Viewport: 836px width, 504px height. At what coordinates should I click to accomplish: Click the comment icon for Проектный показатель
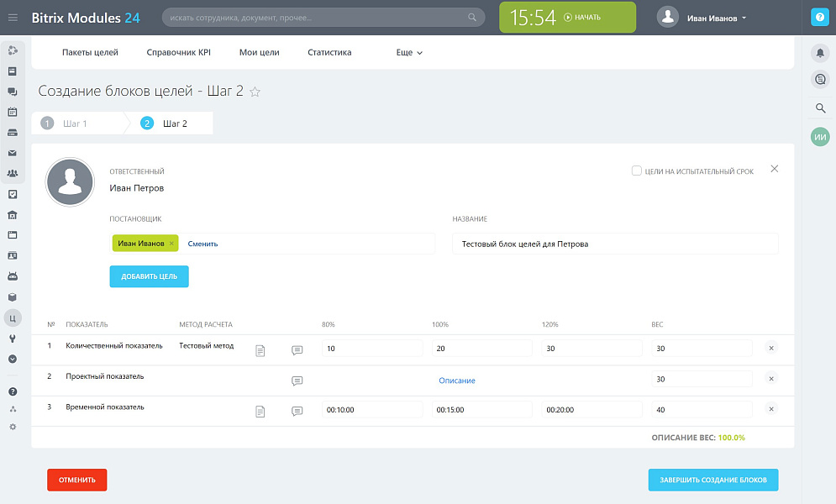[297, 381]
